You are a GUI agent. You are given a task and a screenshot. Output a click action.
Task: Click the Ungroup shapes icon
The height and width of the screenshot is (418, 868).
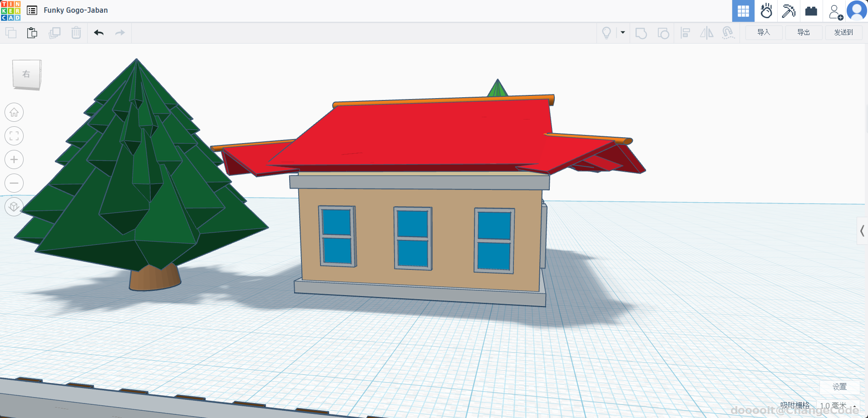[x=663, y=33]
